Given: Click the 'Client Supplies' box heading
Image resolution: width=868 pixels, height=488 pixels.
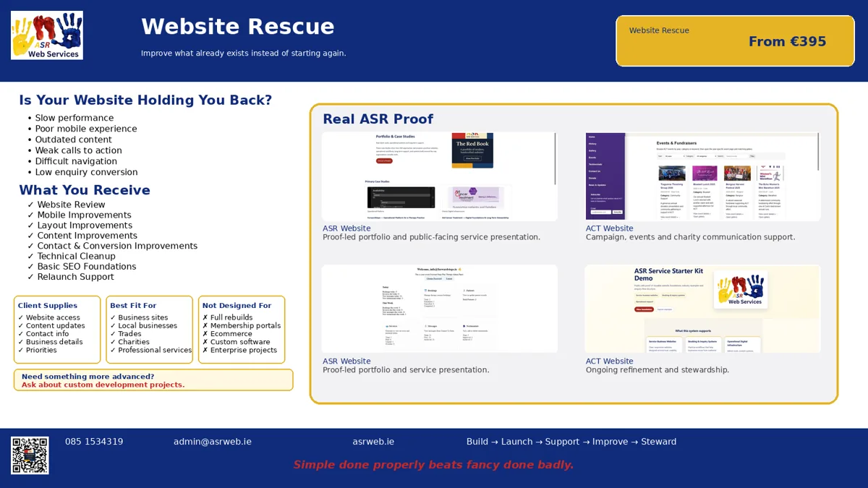Looking at the screenshot, I should pyautogui.click(x=48, y=306).
